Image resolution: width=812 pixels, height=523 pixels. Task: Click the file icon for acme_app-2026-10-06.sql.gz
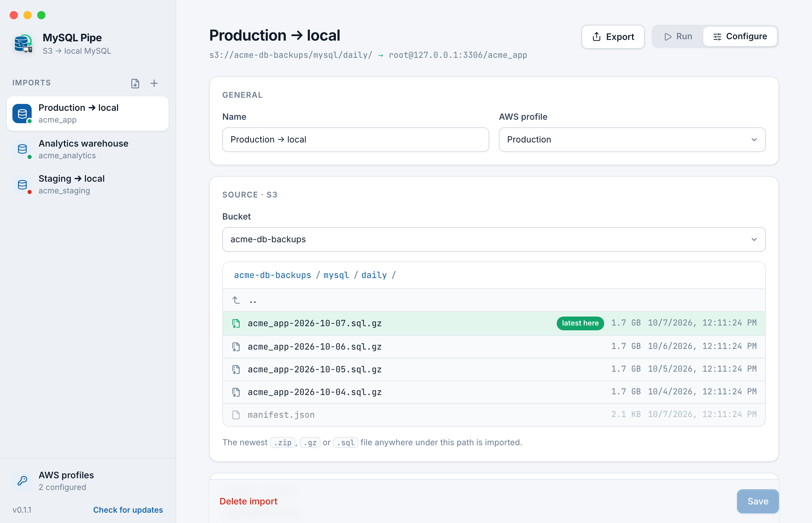[x=236, y=347]
